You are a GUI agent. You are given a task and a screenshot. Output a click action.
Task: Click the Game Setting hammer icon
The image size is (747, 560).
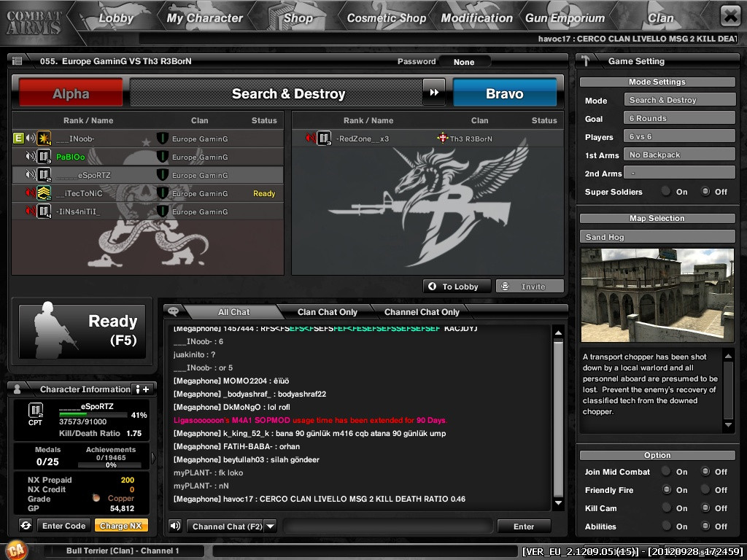point(586,61)
